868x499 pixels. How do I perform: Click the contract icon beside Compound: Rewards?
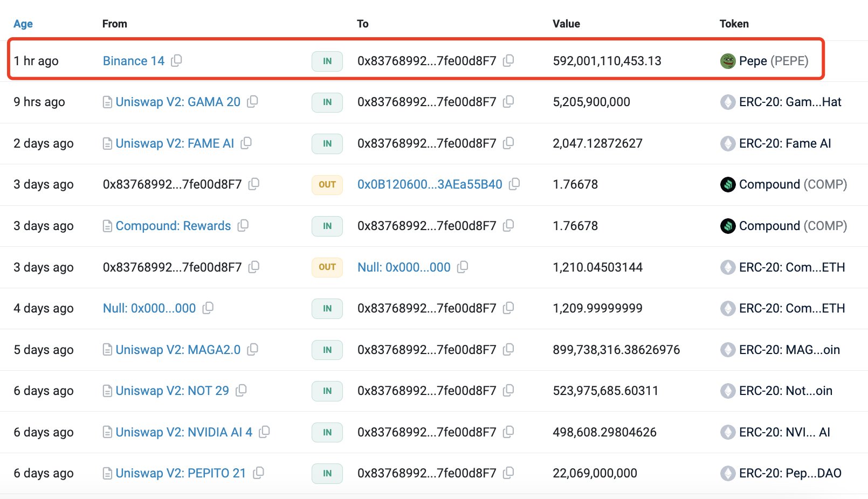pyautogui.click(x=107, y=226)
